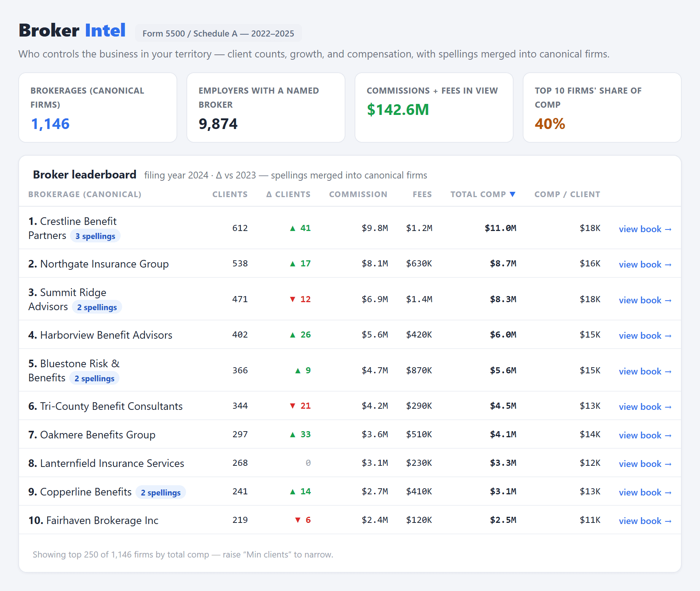Screen dimensions: 700x591
Task: Click Crestline's up 41 clients change
Action: [x=300, y=228]
